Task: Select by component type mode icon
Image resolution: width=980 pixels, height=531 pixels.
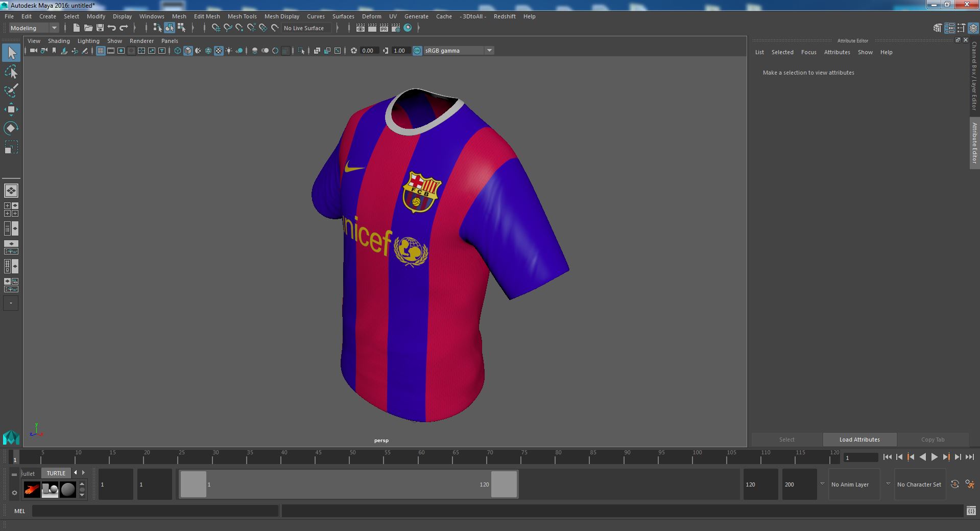Action: pos(181,28)
